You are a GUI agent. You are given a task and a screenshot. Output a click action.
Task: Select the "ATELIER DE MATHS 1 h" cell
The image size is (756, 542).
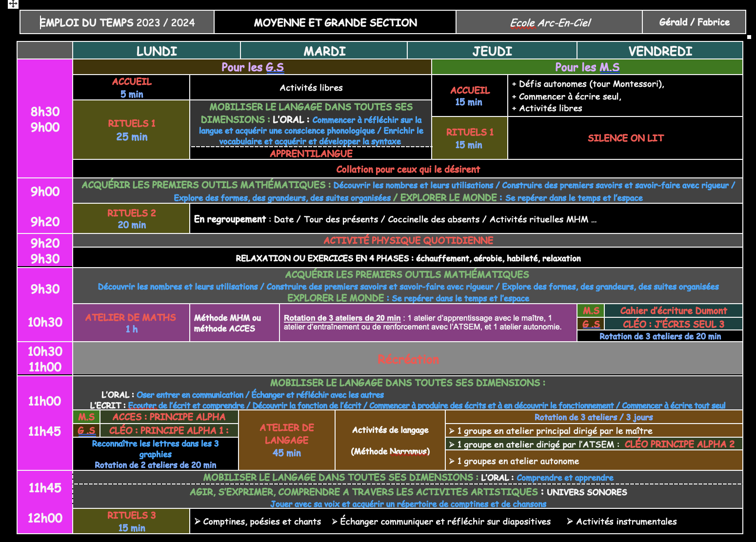tap(131, 323)
